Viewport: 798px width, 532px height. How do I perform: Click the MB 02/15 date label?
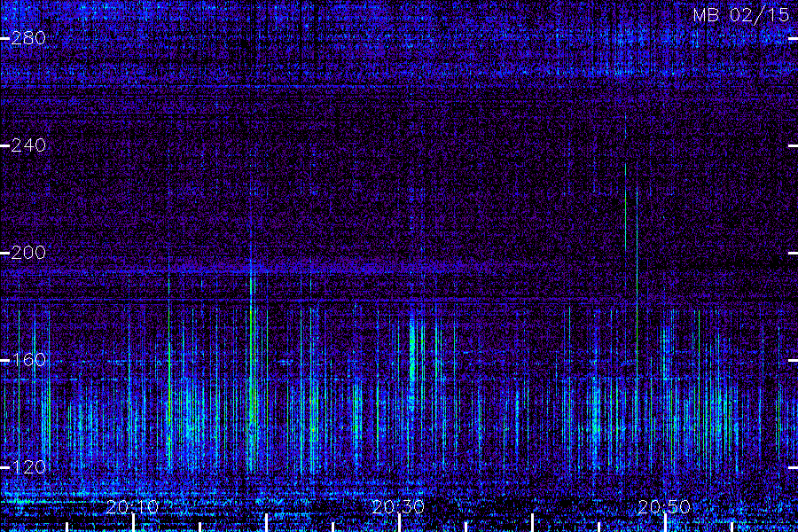pos(741,15)
